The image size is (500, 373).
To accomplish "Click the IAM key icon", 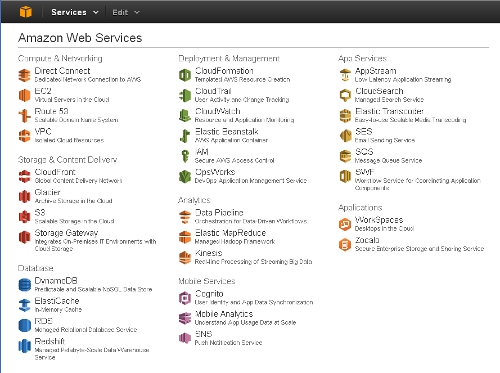I will [185, 156].
